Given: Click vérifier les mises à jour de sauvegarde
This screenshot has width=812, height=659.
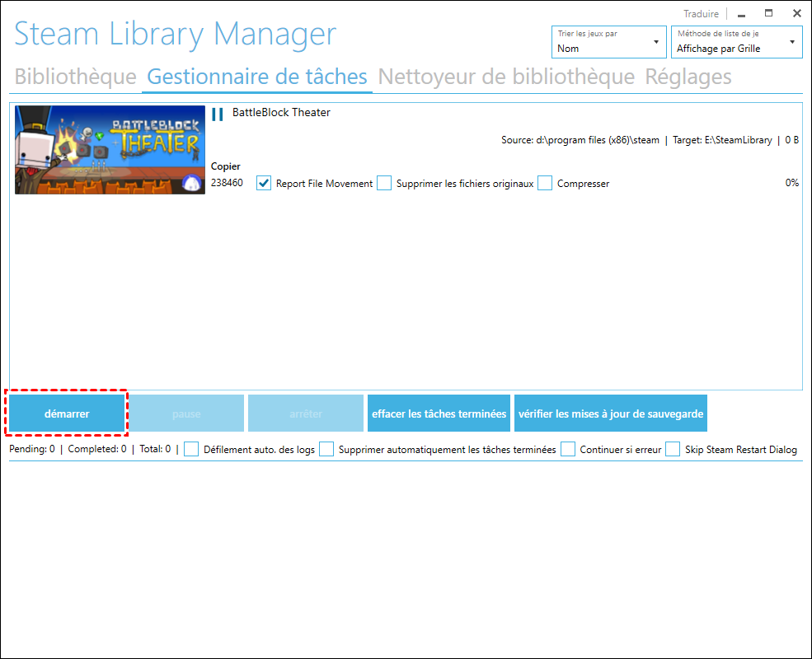Looking at the screenshot, I should click(x=611, y=414).
